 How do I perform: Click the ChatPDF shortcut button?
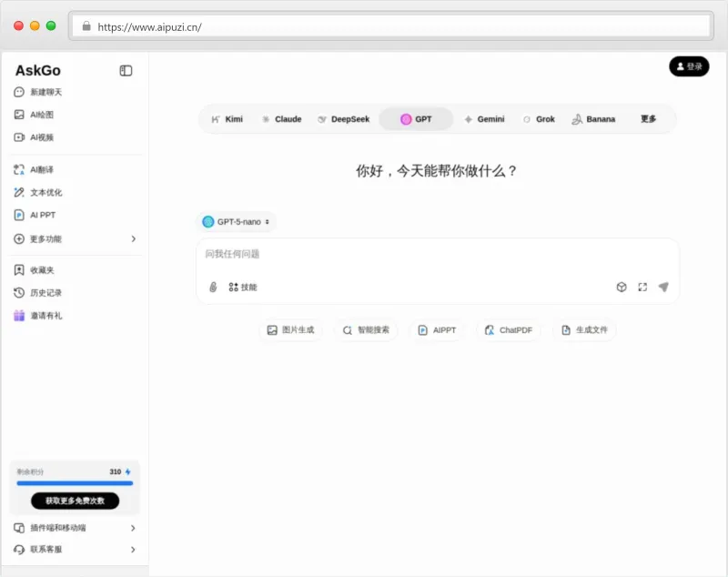(x=509, y=330)
